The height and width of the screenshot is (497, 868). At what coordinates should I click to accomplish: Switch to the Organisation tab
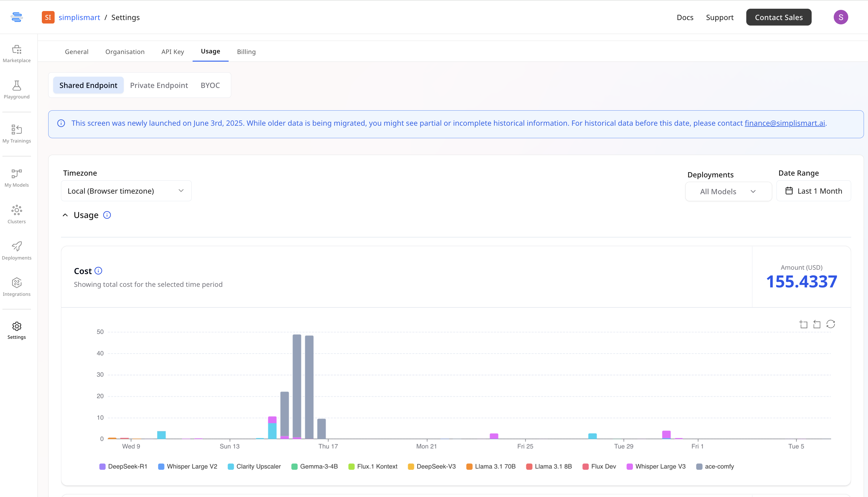click(x=125, y=52)
